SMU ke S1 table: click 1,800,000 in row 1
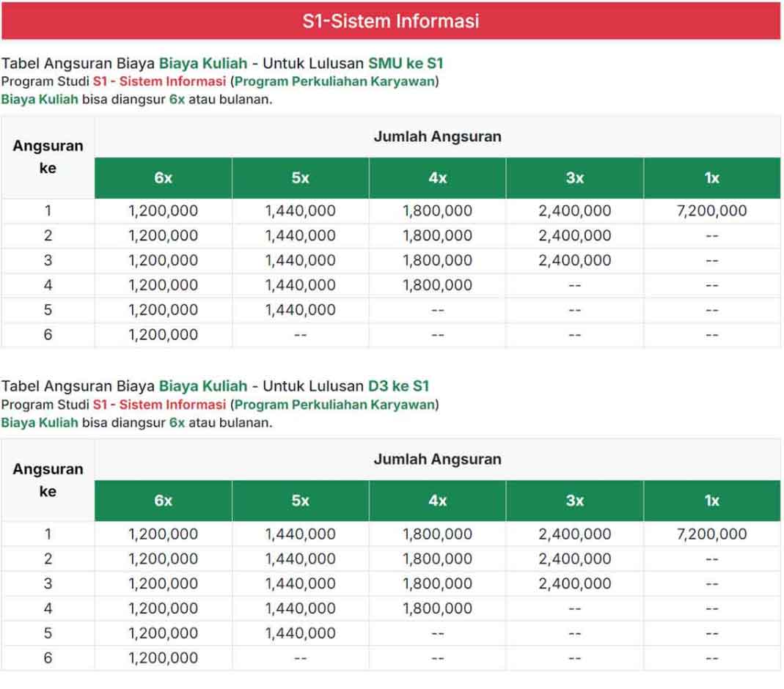 (x=438, y=211)
